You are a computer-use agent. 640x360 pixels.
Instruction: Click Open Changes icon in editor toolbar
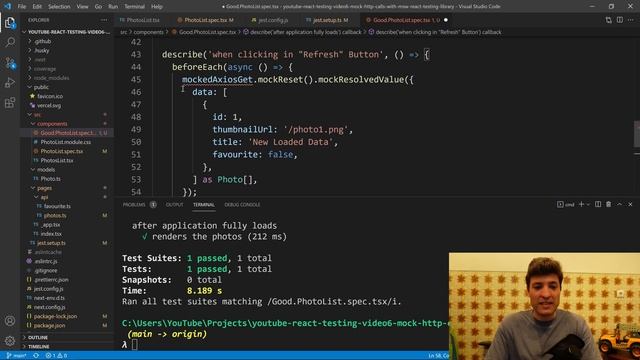pyautogui.click(x=609, y=20)
